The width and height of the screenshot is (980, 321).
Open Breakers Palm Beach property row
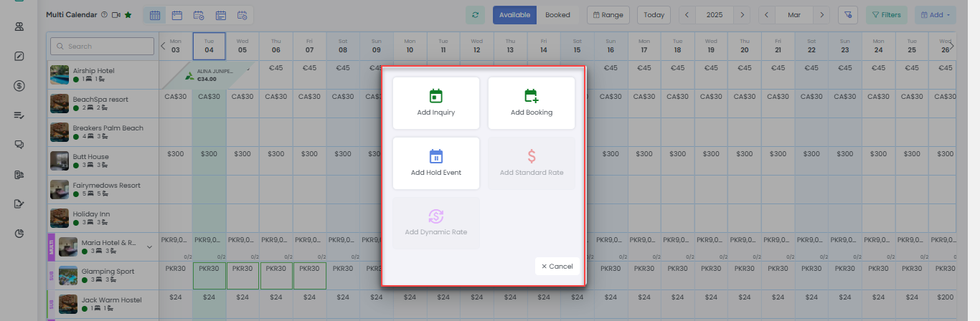click(103, 132)
